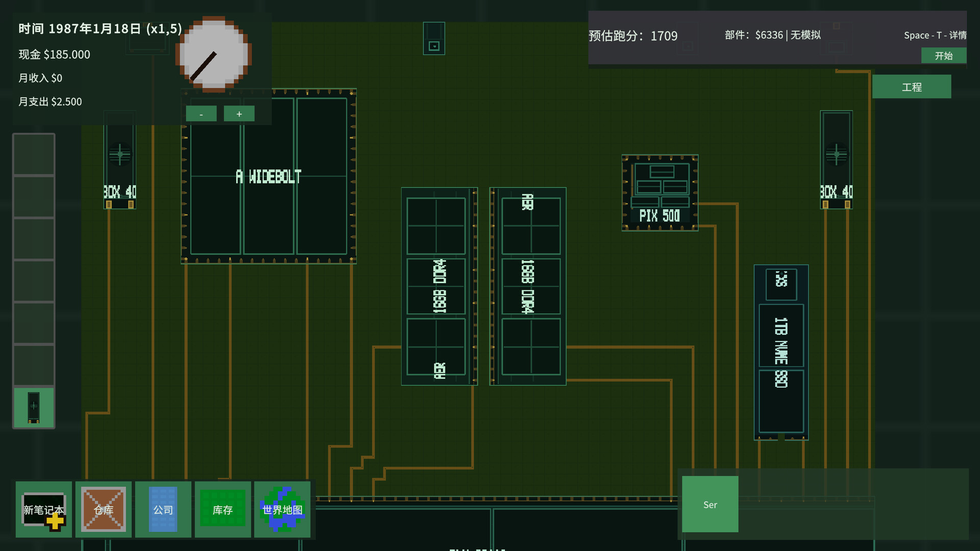Screen dimensions: 980x551
Task: Select the fourth empty sidebar slot
Action: 34,281
